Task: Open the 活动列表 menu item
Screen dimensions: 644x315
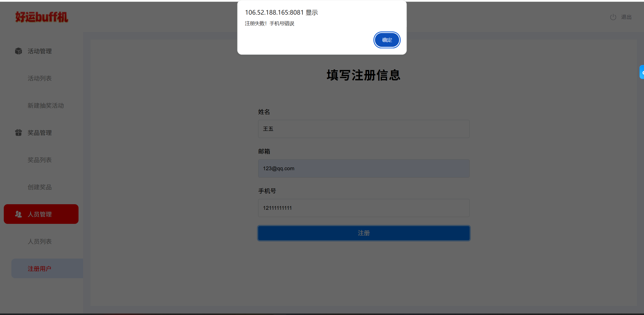Action: coord(40,78)
